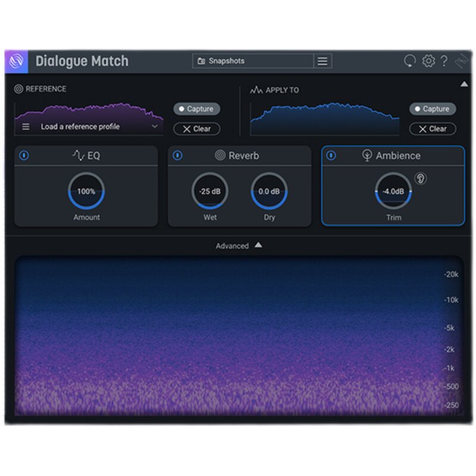This screenshot has height=476, width=476.
Task: Click the -500 frequency label
Action: pyautogui.click(x=451, y=386)
